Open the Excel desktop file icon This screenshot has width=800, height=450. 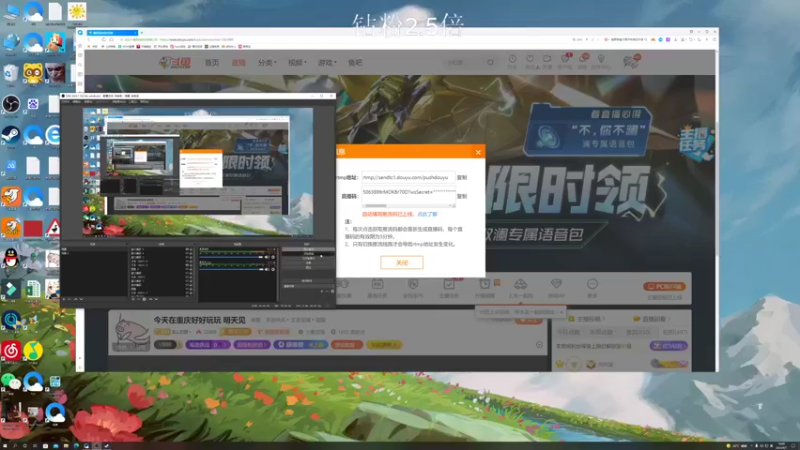coord(33,289)
